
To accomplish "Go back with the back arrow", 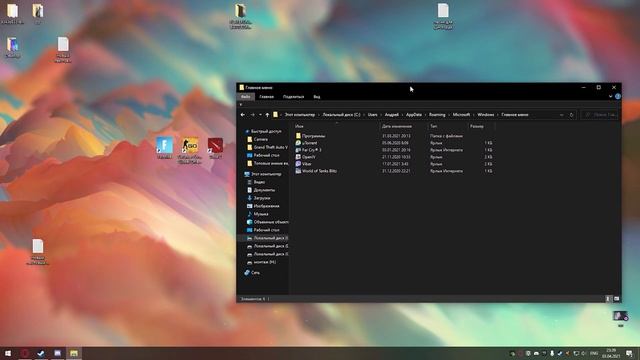I will 243,115.
